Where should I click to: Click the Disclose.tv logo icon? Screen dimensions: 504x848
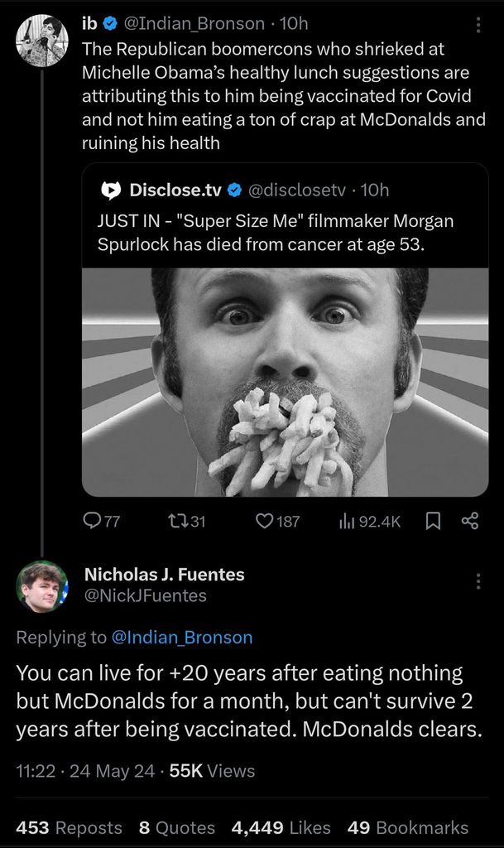tap(110, 190)
